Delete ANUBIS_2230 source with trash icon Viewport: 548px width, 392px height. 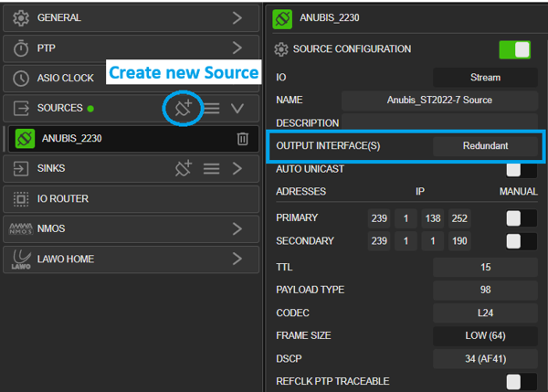pyautogui.click(x=242, y=139)
